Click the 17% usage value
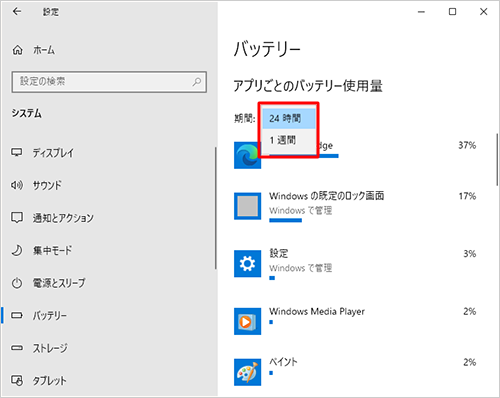Image resolution: width=500 pixels, height=398 pixels. pyautogui.click(x=467, y=196)
